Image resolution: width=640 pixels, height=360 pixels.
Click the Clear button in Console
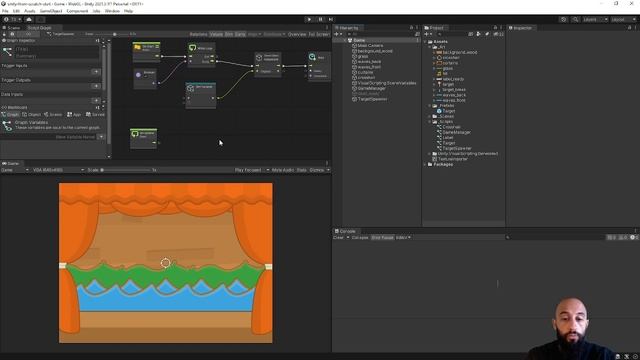(x=338, y=238)
